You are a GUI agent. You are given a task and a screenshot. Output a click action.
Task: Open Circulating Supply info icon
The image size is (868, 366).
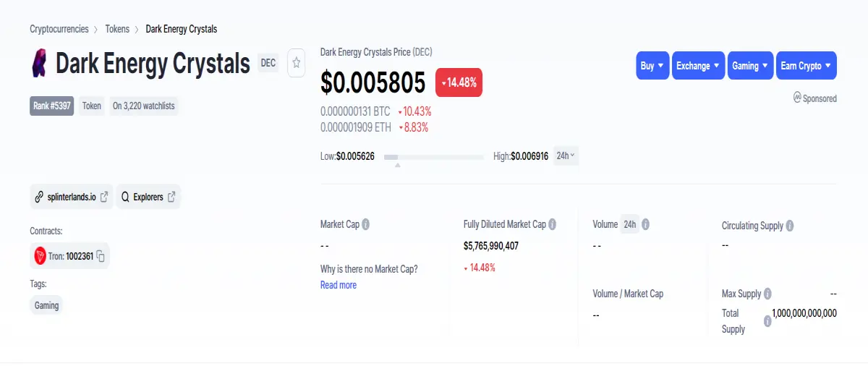(x=789, y=226)
